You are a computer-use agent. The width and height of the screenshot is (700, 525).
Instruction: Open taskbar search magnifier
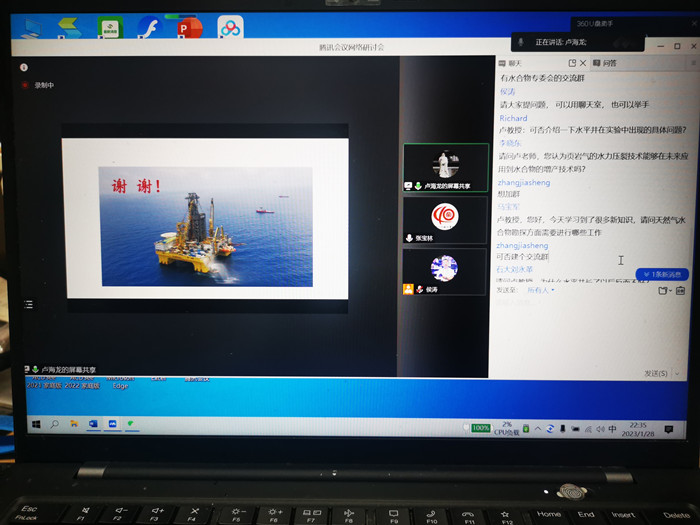55,424
